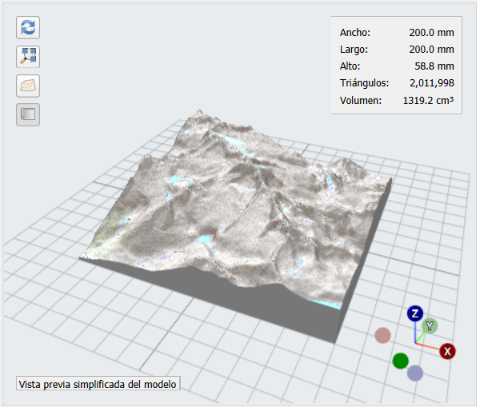Click the Alto: label

click(x=350, y=66)
